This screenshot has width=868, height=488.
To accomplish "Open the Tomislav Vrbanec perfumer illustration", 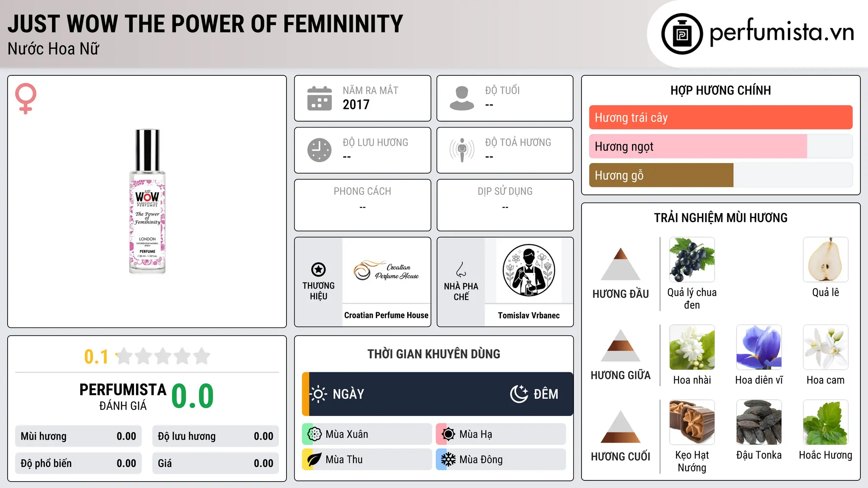I will pos(529,270).
